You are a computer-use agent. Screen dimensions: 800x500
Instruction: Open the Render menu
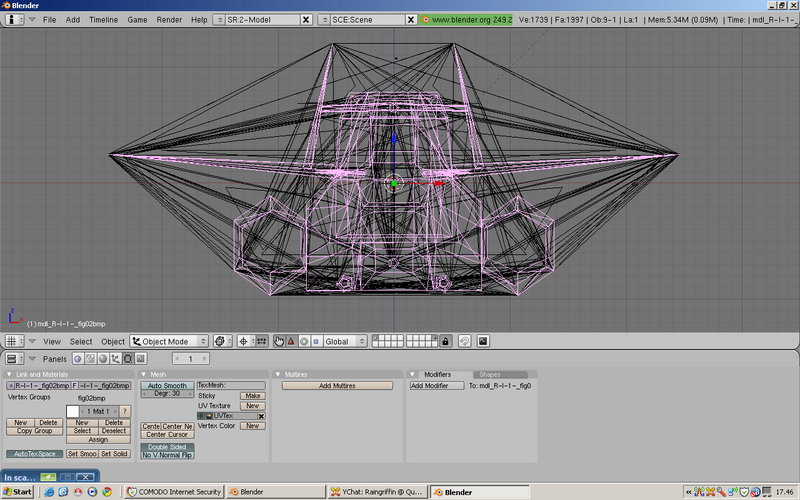tap(169, 19)
